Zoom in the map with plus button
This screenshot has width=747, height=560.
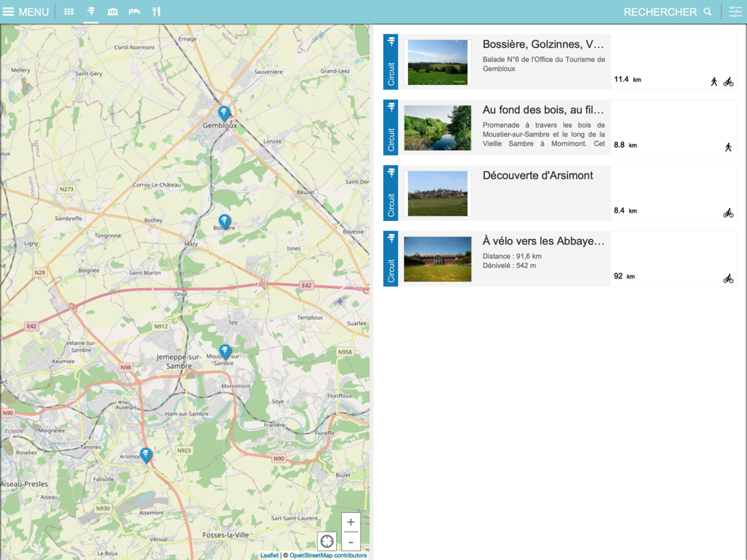[350, 522]
